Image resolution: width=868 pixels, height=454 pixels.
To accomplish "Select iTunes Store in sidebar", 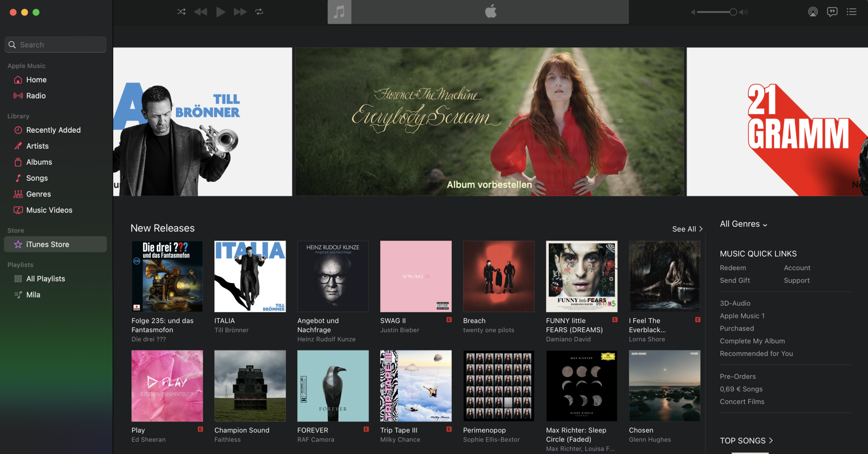I will tap(56, 245).
